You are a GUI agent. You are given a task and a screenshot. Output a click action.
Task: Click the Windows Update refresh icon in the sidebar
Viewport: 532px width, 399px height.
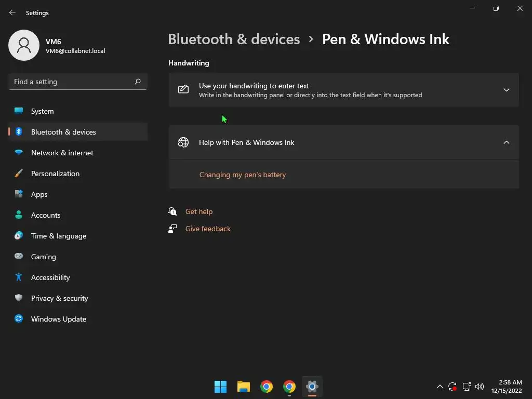(19, 318)
